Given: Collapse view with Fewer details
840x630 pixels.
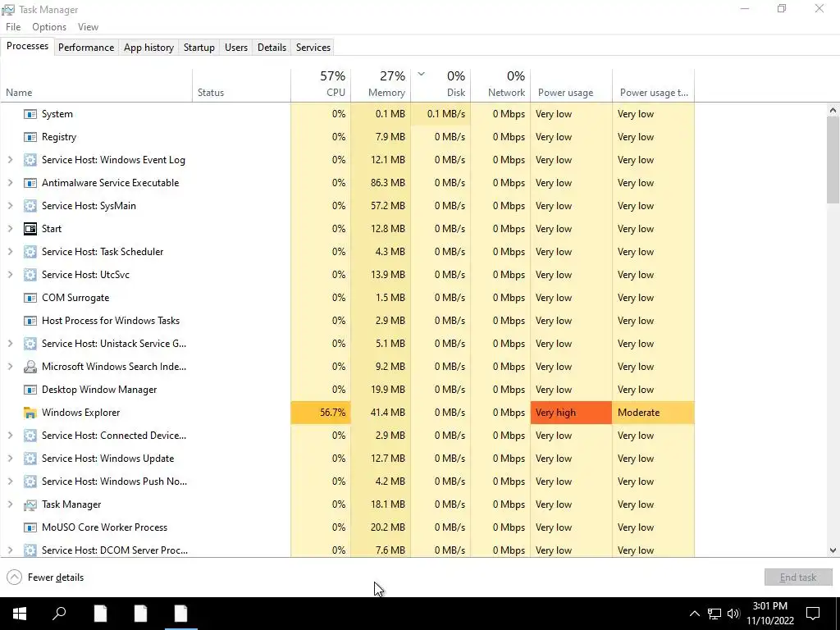Looking at the screenshot, I should [x=46, y=577].
